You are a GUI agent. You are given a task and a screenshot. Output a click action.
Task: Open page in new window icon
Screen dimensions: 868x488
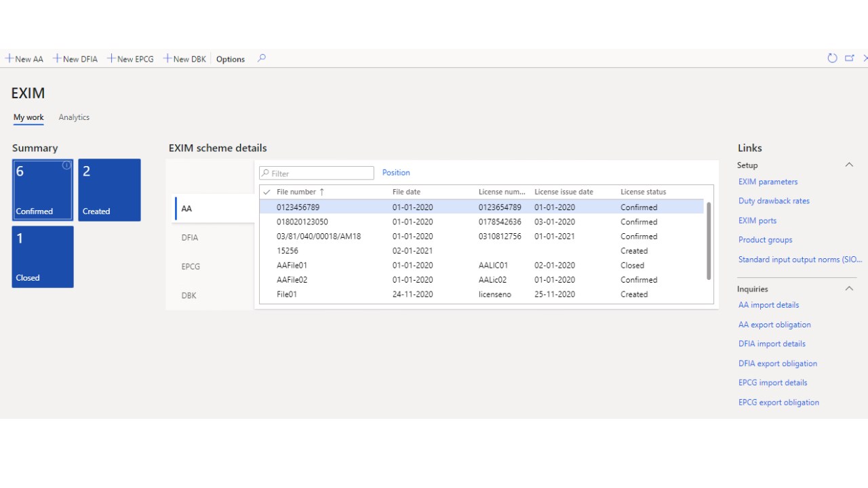click(849, 58)
